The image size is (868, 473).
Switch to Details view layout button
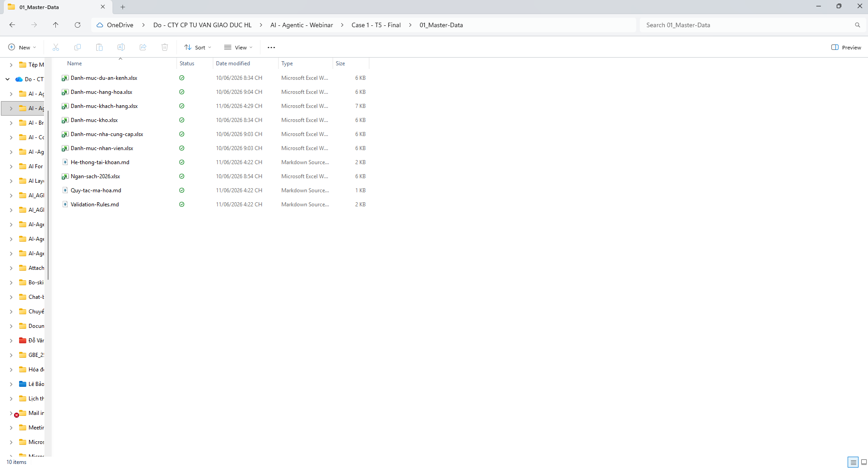pyautogui.click(x=853, y=462)
